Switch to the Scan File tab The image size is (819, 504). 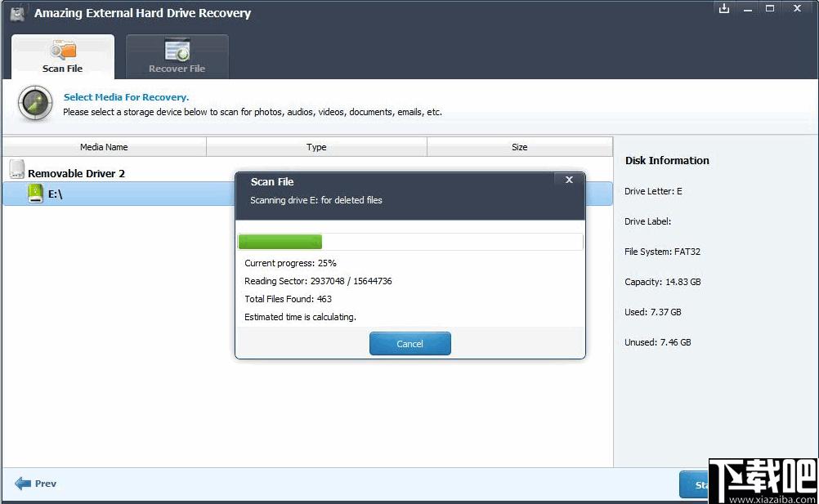[63, 56]
